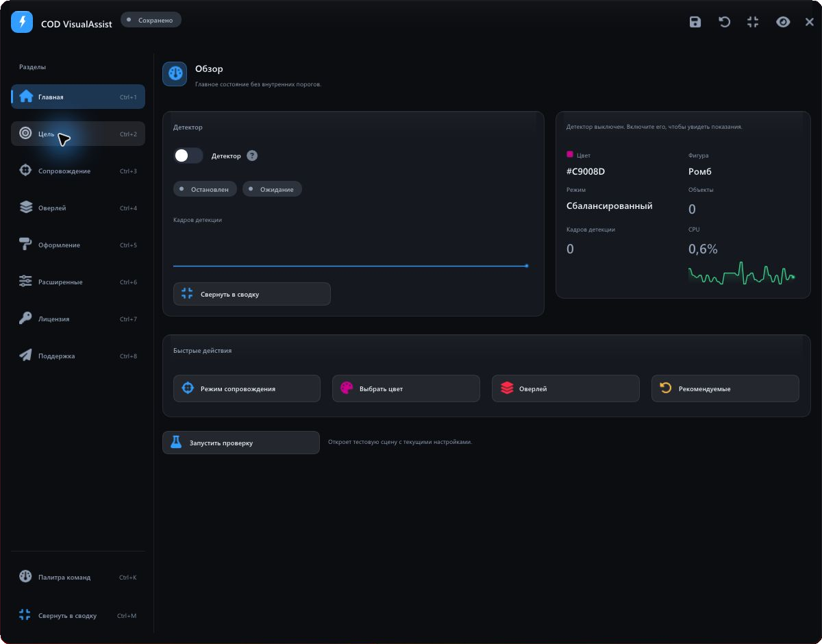
Task: Click Свернуть в сводку button in Детектор card
Action: click(252, 294)
